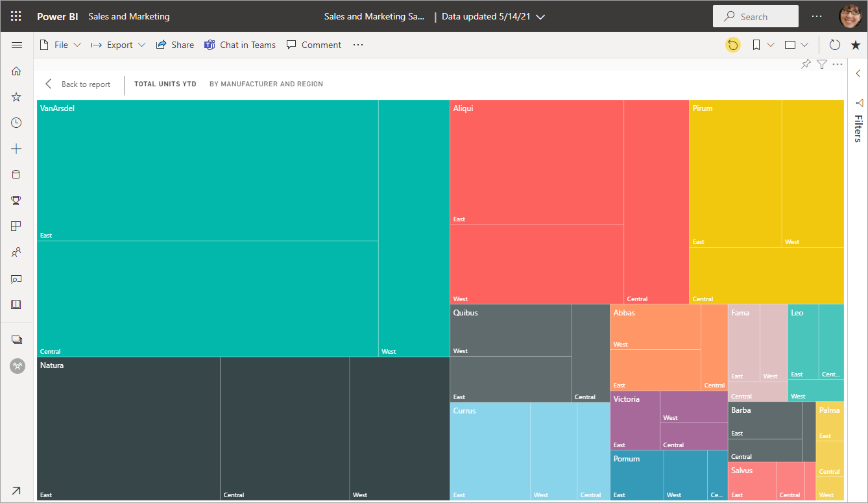Open Workspaces stacked-windows icon in sidebar
This screenshot has width=868, height=503.
coord(17,339)
